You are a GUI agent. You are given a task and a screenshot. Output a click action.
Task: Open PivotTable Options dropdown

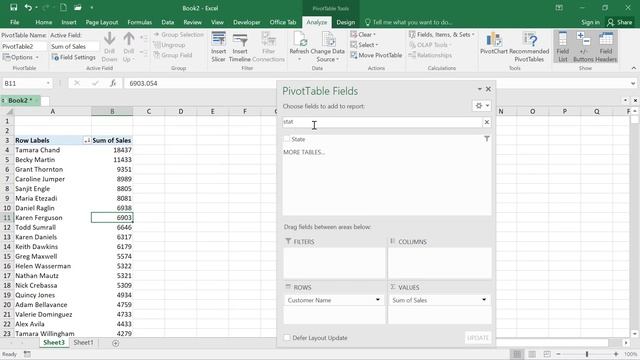[x=20, y=58]
